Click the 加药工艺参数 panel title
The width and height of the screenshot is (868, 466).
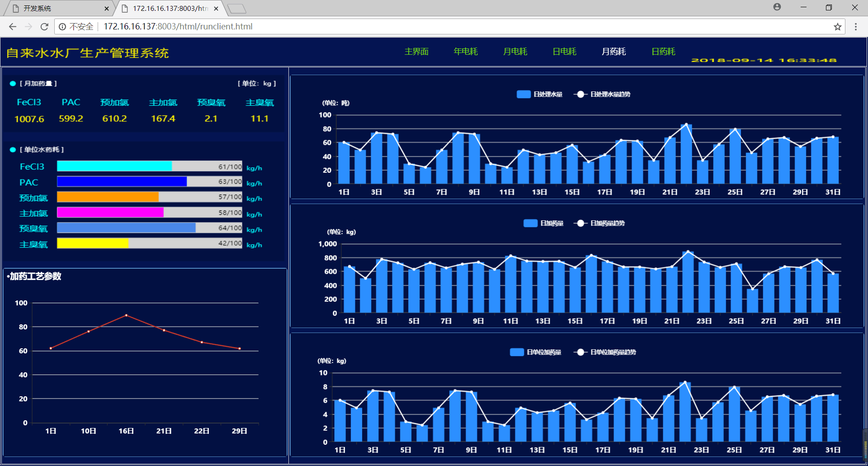(x=34, y=276)
